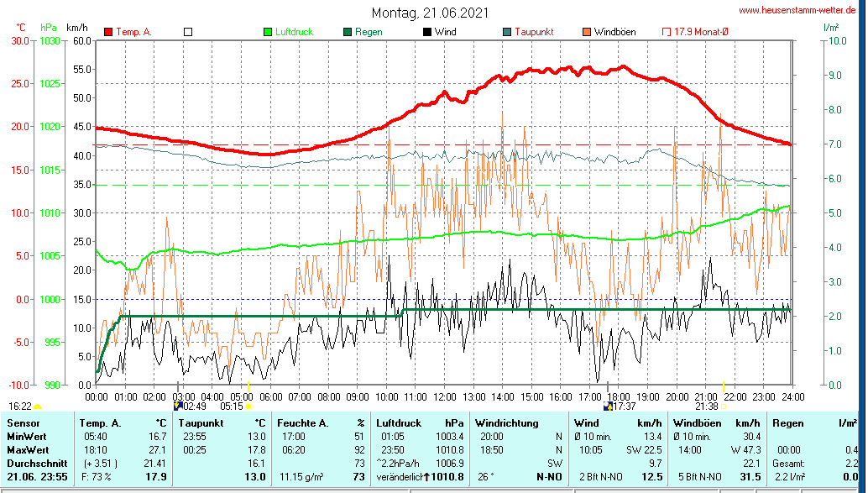Open the heusenstamm-wetter.de link

(797, 10)
